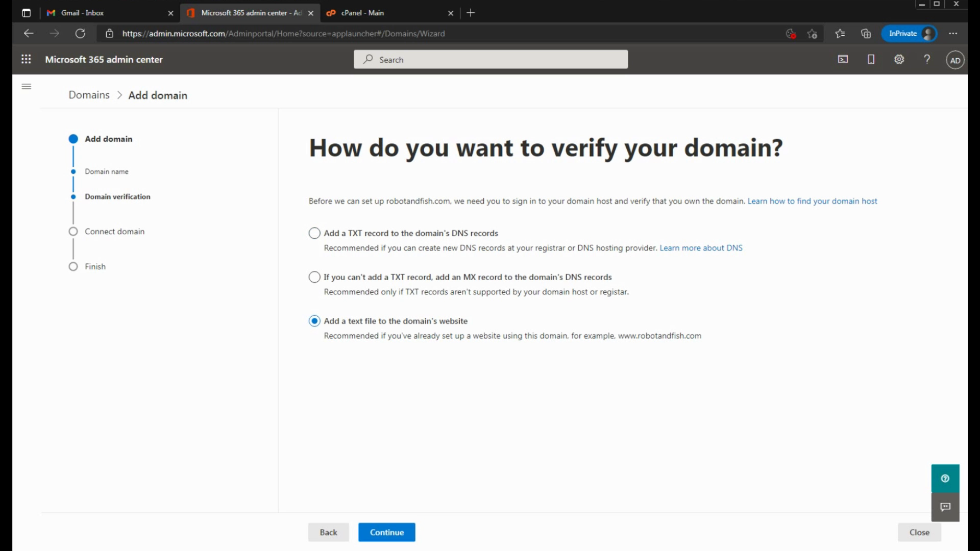Open Cloud Shell icon in header

point(843,59)
